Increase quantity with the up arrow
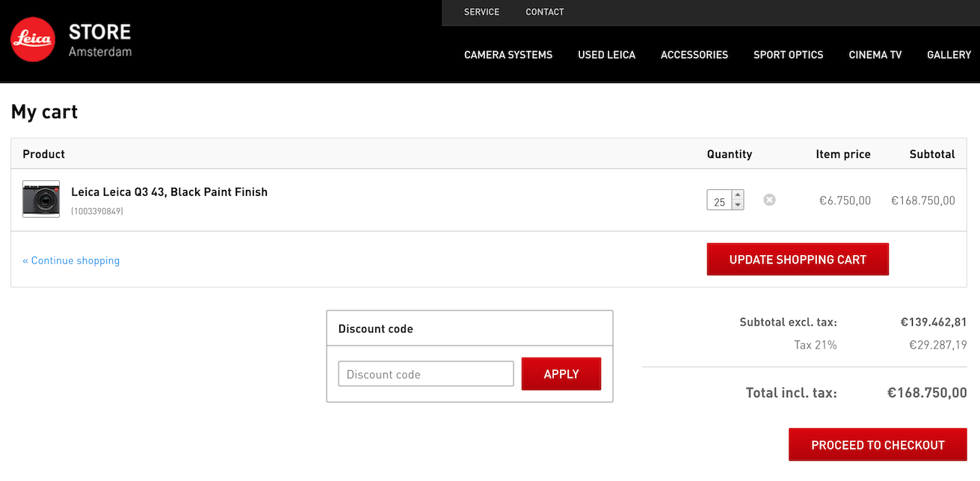Viewport: 980px width, 481px height. coord(738,195)
